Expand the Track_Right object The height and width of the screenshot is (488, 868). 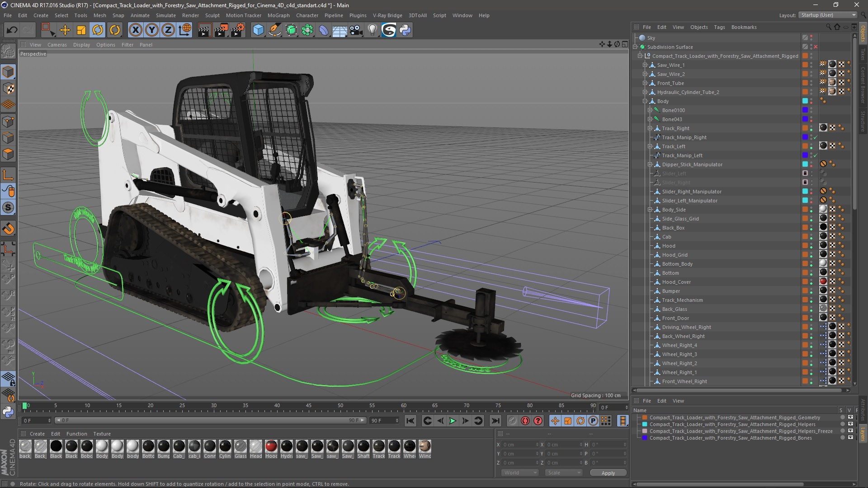click(650, 128)
